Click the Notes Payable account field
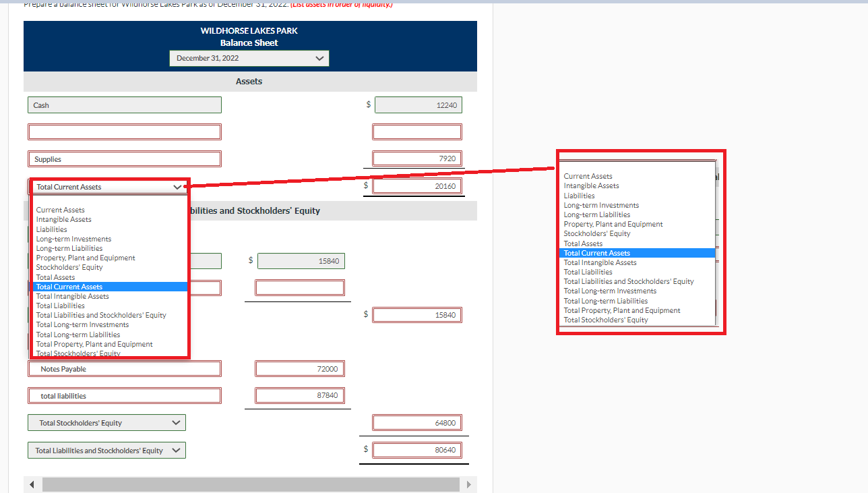Viewport: 868px width, 493px height. pos(125,369)
